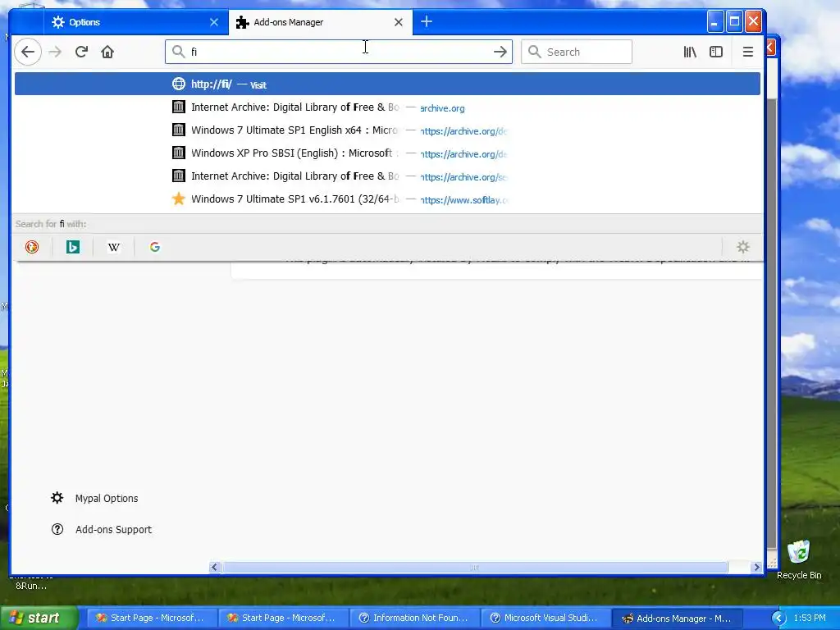Close the Options tab

pyautogui.click(x=214, y=22)
